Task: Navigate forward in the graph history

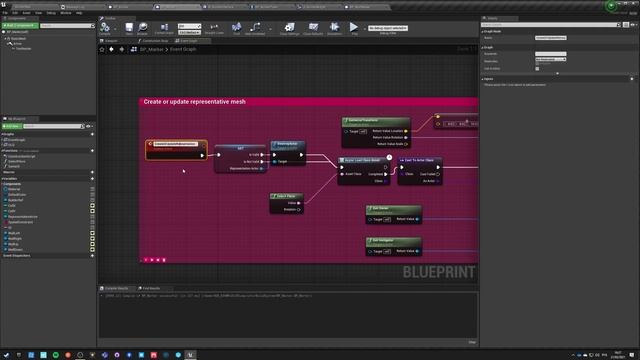Action: pos(121,49)
